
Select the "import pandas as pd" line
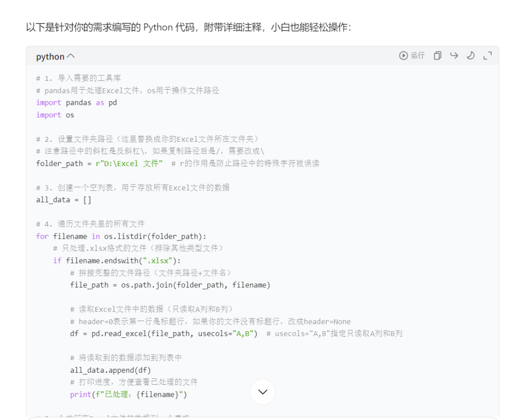click(x=76, y=102)
